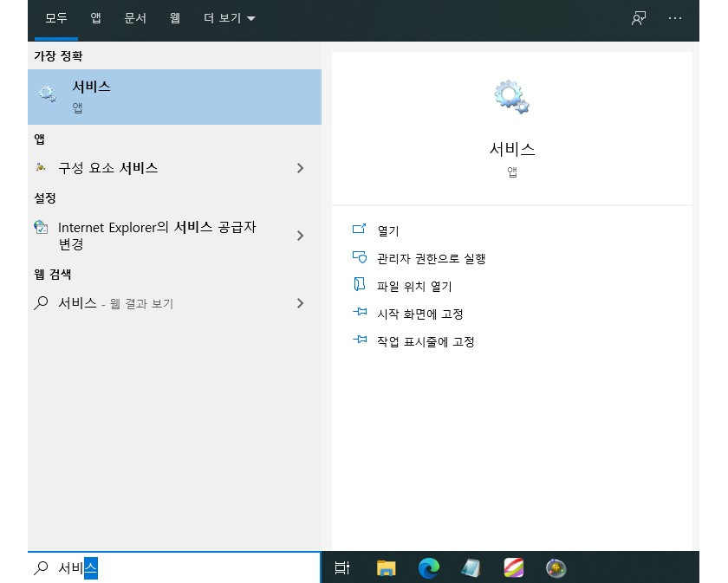728x583 pixels.
Task: Click 서비스 title in preview pane
Action: [x=512, y=149]
